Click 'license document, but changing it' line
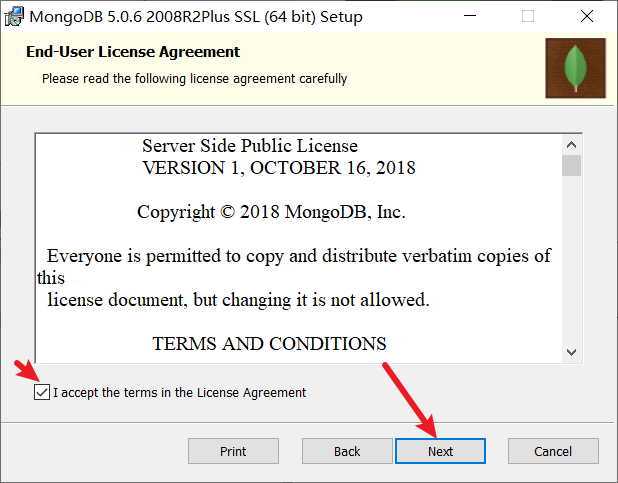The image size is (618, 483). (x=238, y=300)
